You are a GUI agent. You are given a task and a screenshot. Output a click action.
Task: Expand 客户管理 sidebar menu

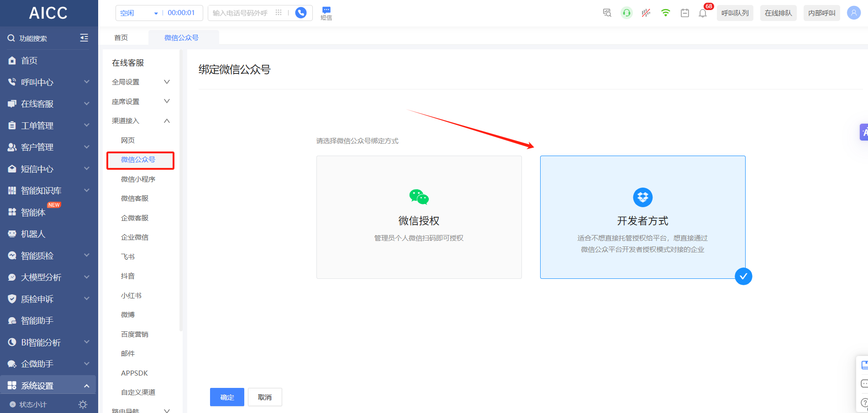pyautogui.click(x=49, y=147)
